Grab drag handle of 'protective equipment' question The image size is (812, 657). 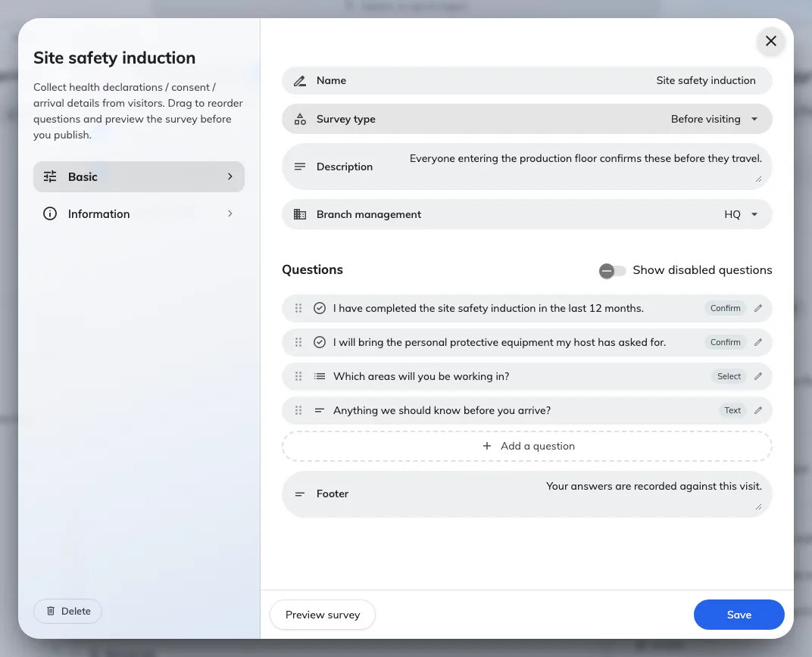(298, 342)
